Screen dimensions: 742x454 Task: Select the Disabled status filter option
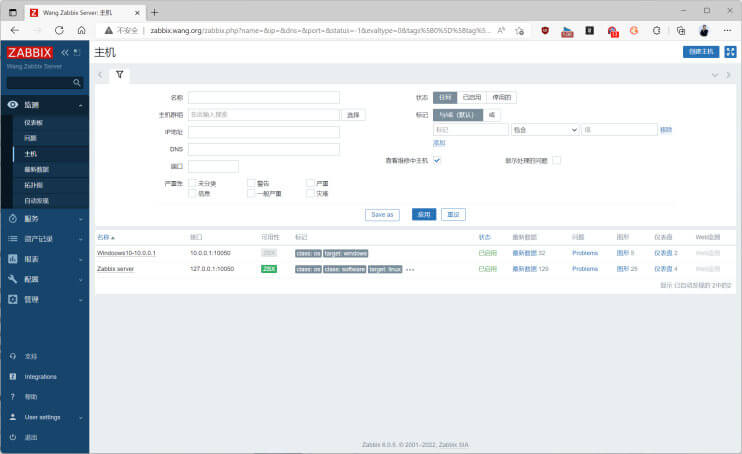(501, 98)
